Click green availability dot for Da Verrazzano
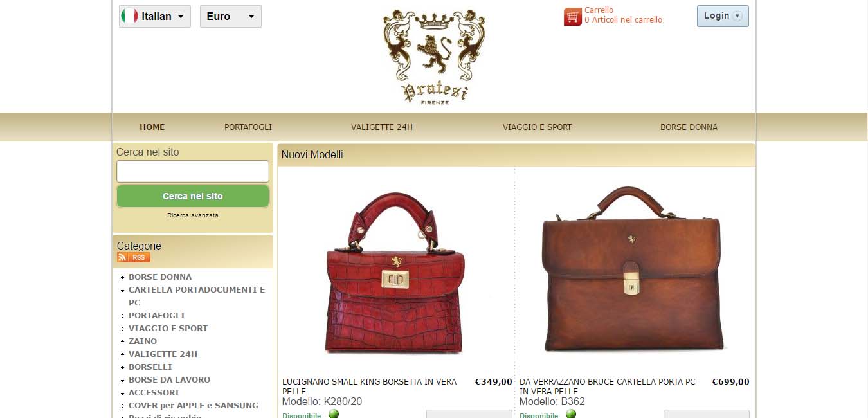This screenshot has height=418, width=868. (x=571, y=413)
